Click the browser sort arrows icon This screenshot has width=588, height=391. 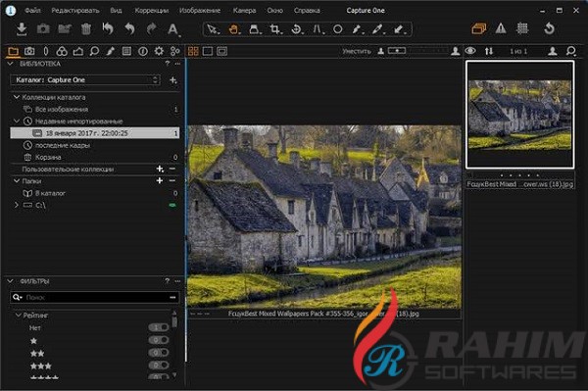pyautogui.click(x=489, y=51)
